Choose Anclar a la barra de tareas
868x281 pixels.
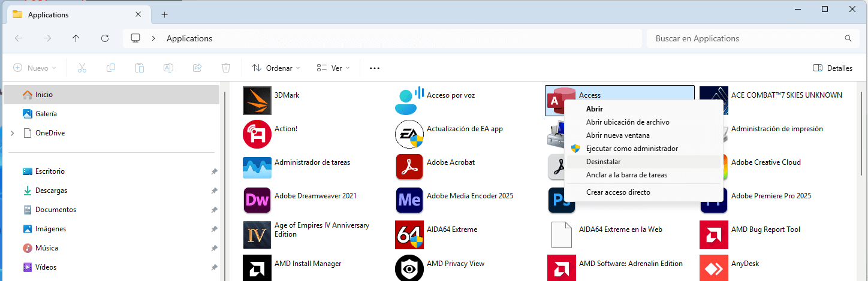pyautogui.click(x=644, y=175)
